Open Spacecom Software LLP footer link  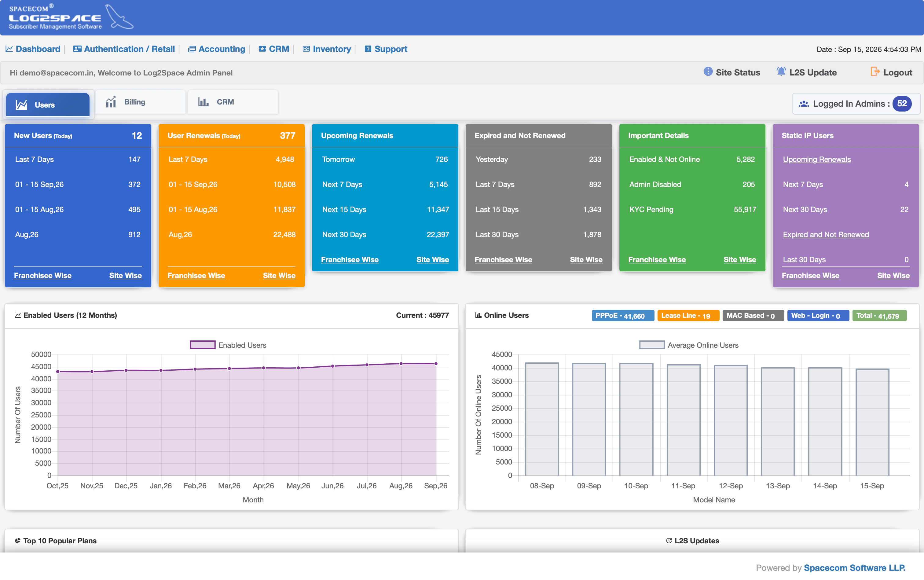[855, 568]
